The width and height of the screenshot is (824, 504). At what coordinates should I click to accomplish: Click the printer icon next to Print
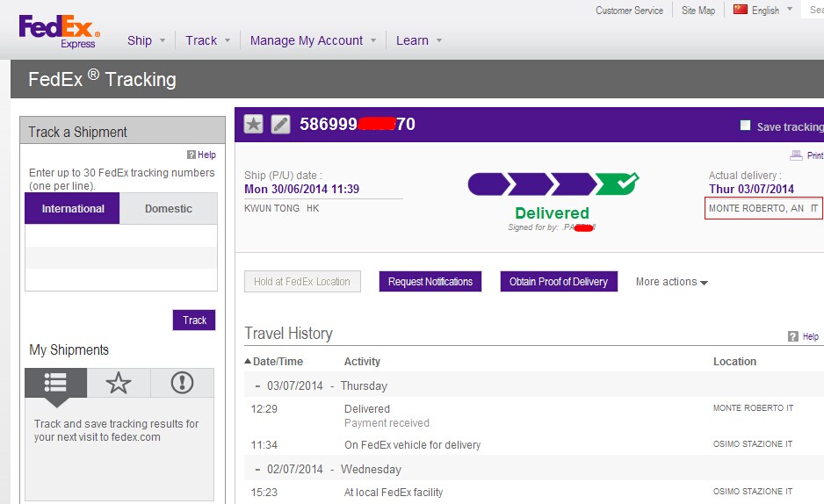[796, 155]
